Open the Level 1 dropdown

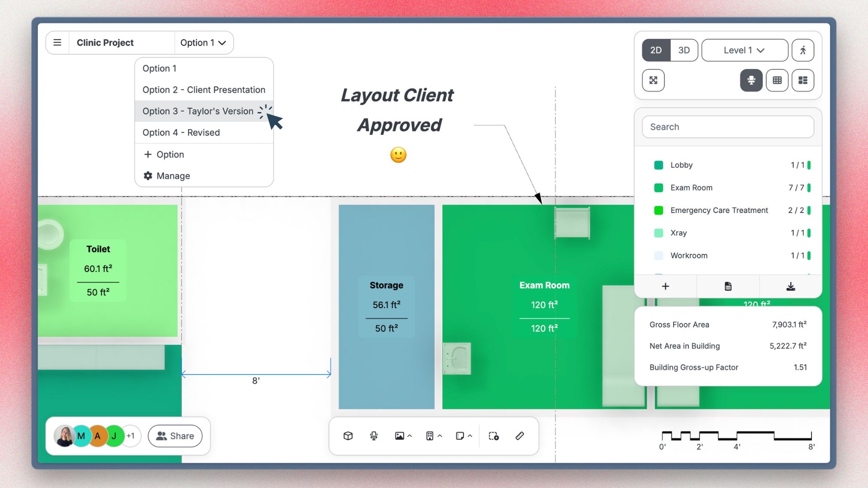(x=744, y=50)
